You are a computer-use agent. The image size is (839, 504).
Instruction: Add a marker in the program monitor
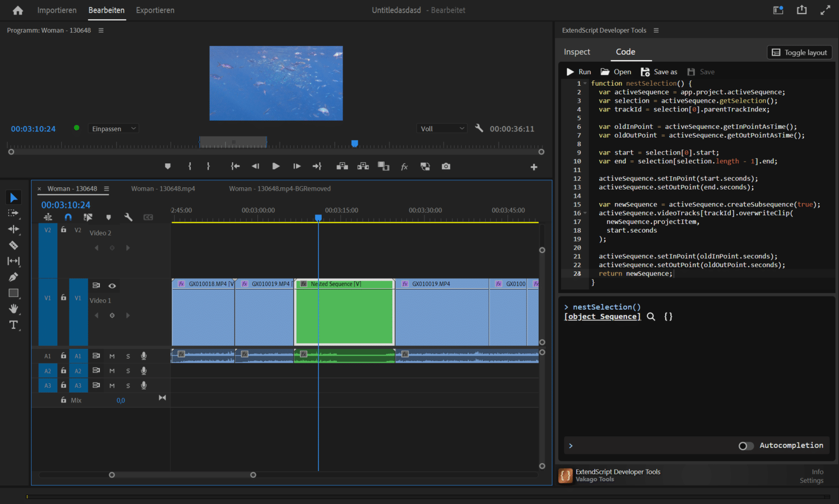tap(168, 167)
